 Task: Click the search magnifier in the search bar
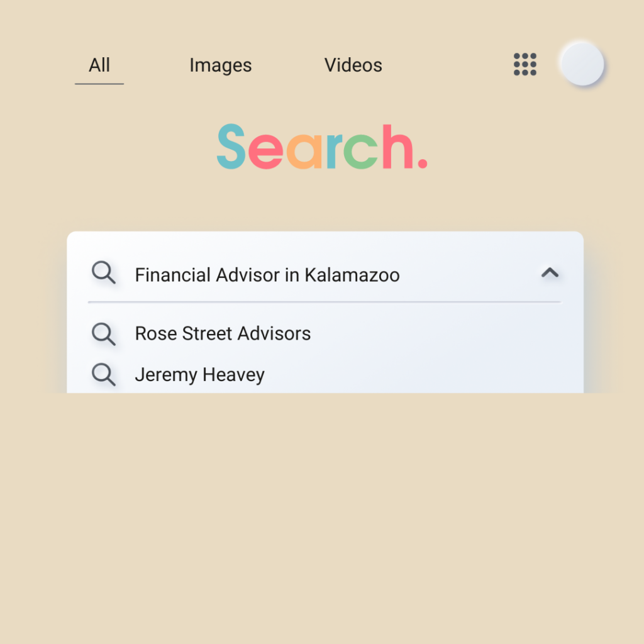[104, 272]
